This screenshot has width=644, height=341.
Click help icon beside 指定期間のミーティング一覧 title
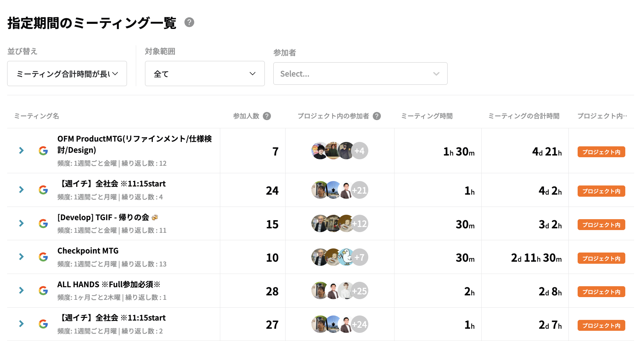pos(189,22)
